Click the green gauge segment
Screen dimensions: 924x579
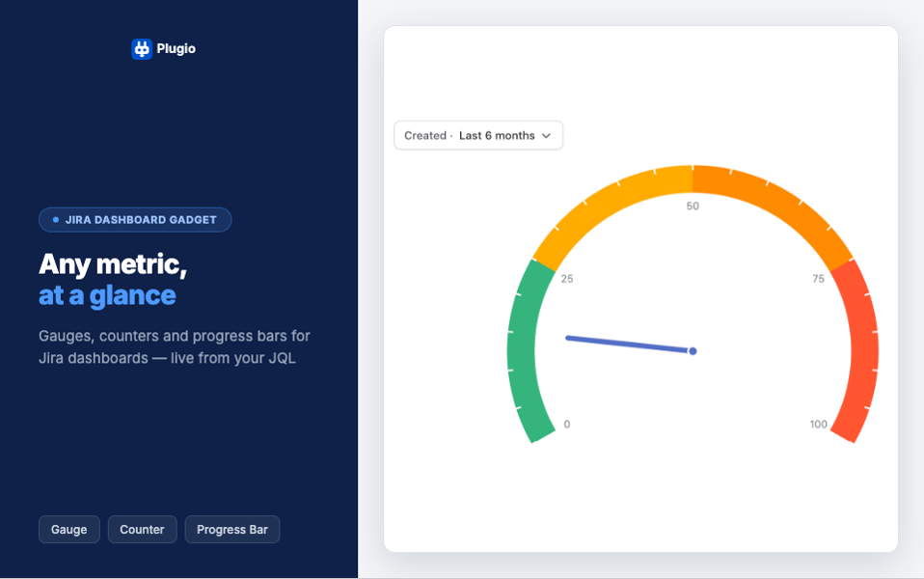coord(522,351)
